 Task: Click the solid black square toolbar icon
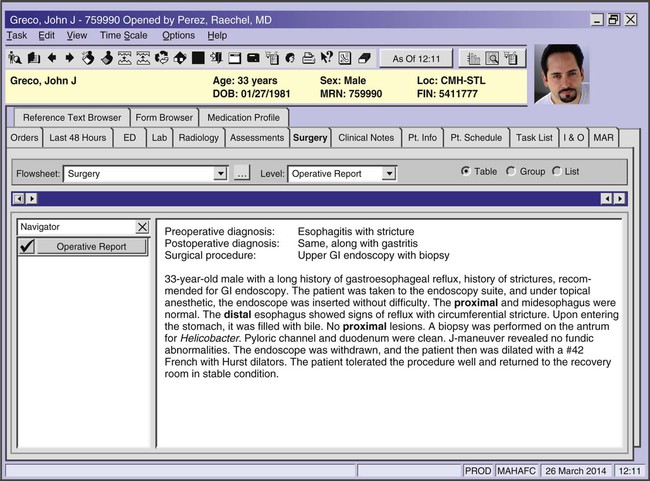pos(198,58)
